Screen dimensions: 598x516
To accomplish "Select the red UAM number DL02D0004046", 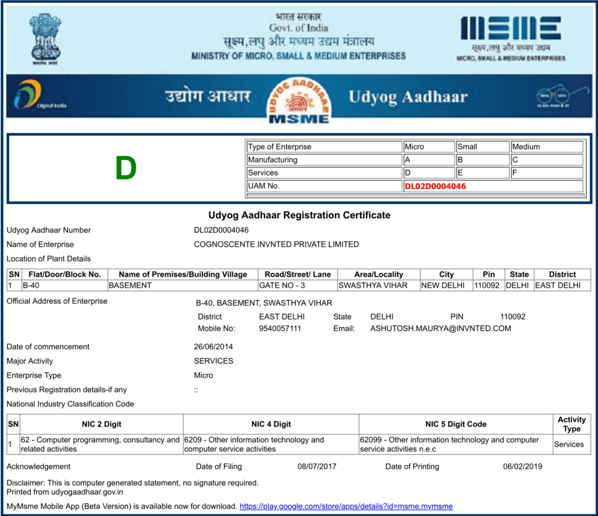I will (435, 186).
